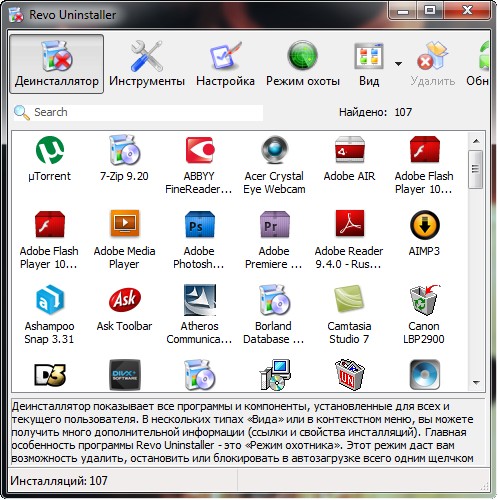Open the Настройка options
This screenshot has height=500, width=498.
pyautogui.click(x=225, y=64)
